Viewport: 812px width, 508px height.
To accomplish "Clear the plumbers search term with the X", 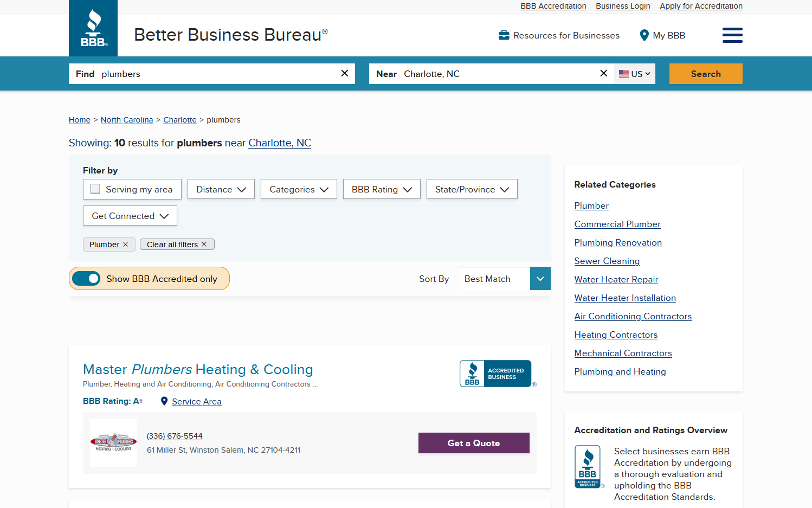I will [x=344, y=73].
